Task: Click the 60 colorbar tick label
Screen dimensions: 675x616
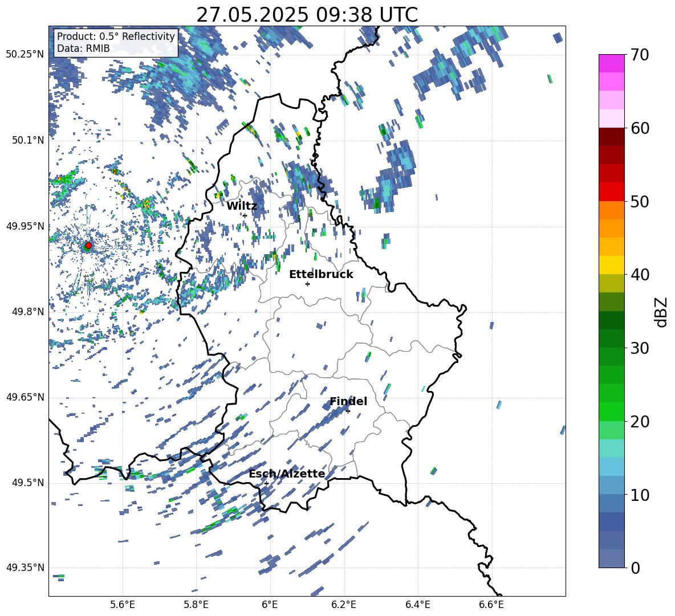Action: (639, 128)
